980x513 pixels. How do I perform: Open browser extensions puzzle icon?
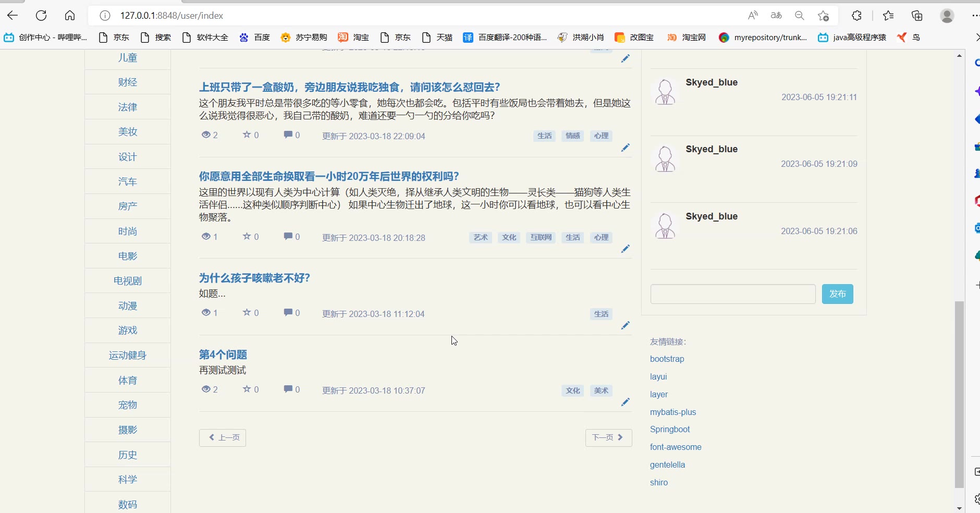[x=856, y=16]
